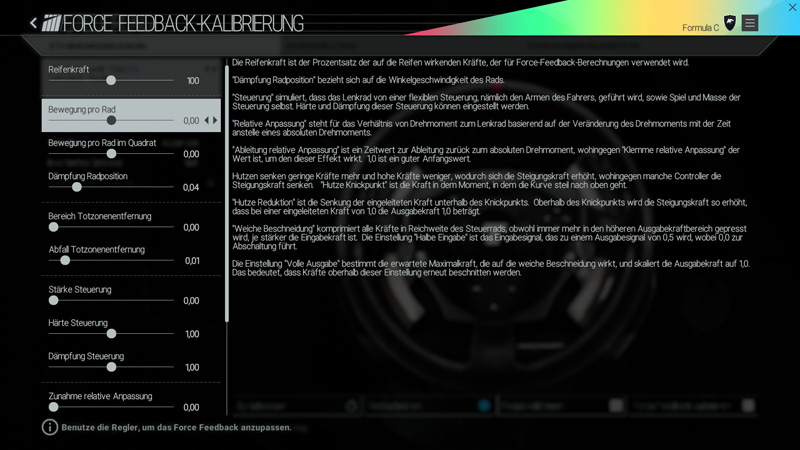Select the Reifenkraft setting label
This screenshot has height=450, width=800.
tap(69, 69)
